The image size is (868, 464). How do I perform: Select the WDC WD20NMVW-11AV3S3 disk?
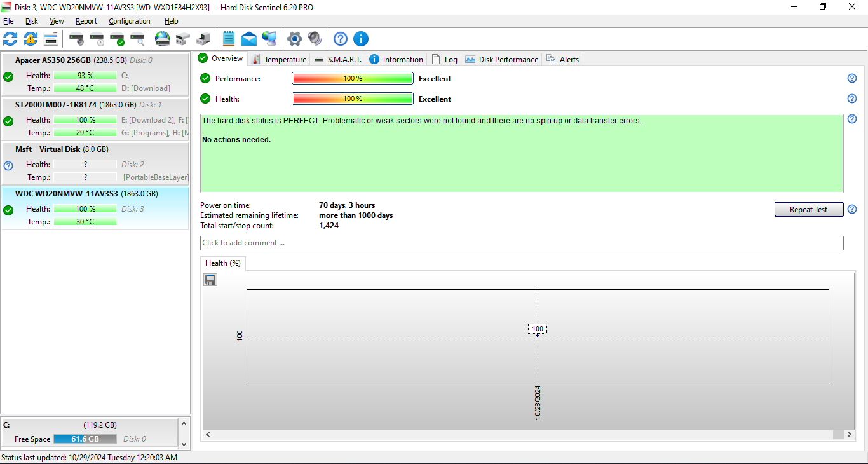(x=95, y=208)
